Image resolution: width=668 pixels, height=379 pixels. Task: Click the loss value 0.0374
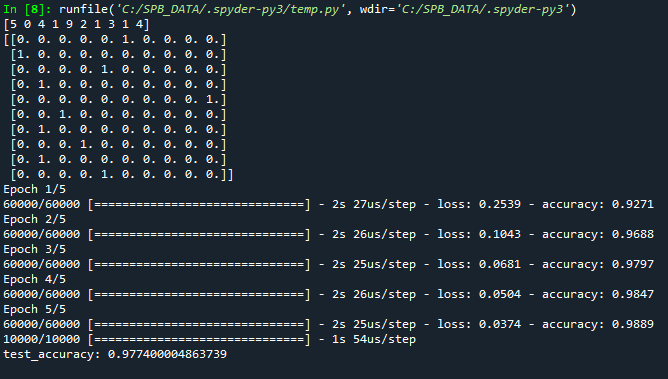coord(500,324)
